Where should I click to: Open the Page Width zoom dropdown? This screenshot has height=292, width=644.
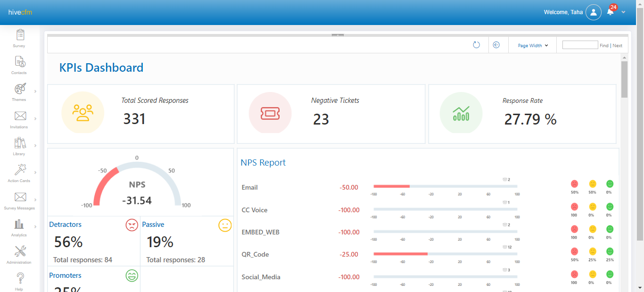(x=533, y=46)
